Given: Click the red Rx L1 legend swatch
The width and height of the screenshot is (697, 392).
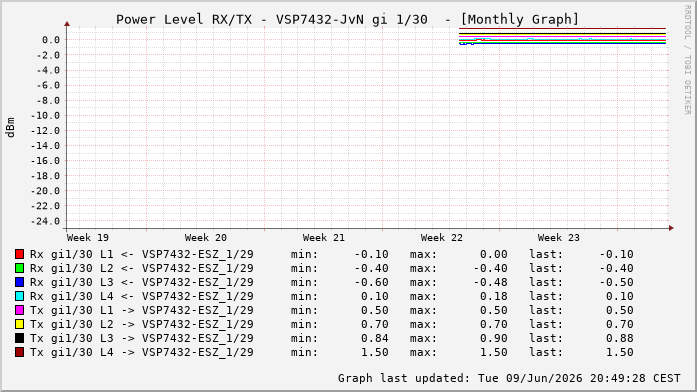Looking at the screenshot, I should click(x=20, y=254).
